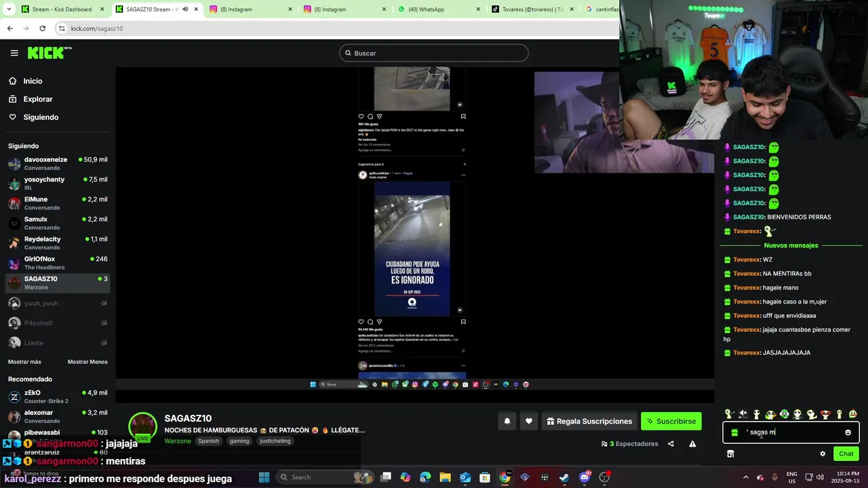Open Reydelacity channel in sidebar
Viewport: 868px width, 488px height.
pyautogui.click(x=58, y=243)
